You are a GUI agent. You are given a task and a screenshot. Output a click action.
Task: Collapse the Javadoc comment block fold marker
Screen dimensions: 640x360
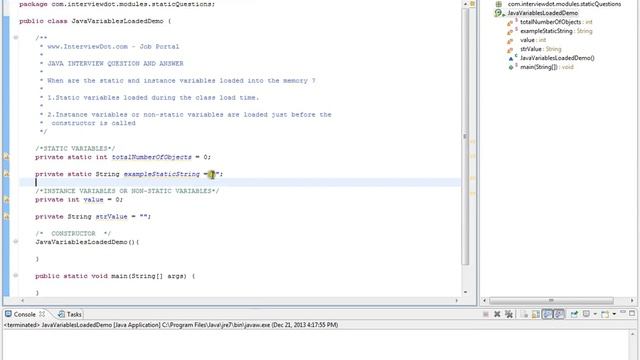tap(16, 38)
